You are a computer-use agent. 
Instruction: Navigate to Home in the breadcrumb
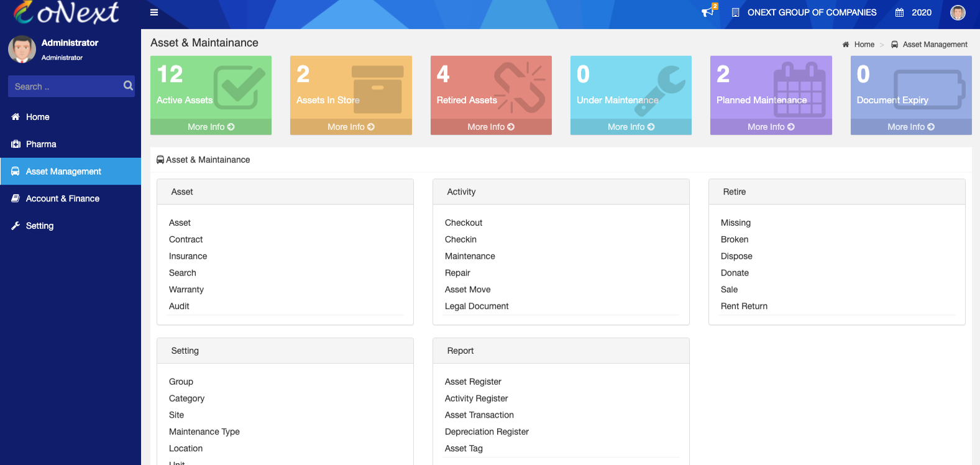[x=864, y=45]
